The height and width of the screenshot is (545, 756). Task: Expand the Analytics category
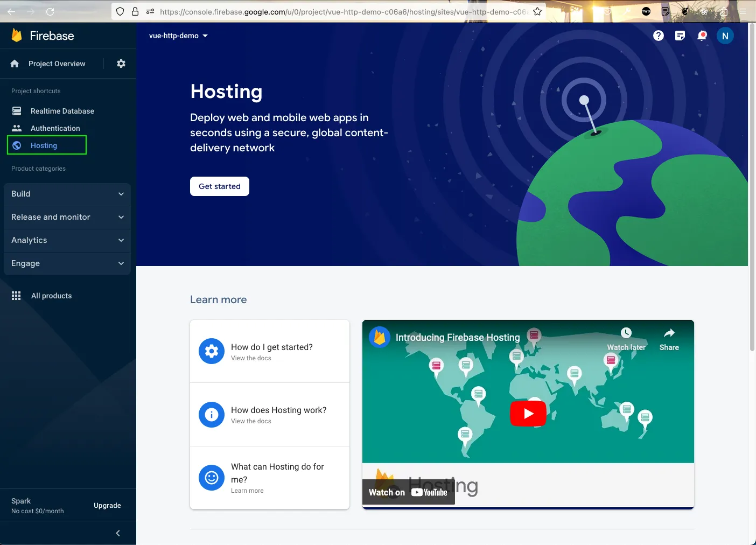point(67,240)
